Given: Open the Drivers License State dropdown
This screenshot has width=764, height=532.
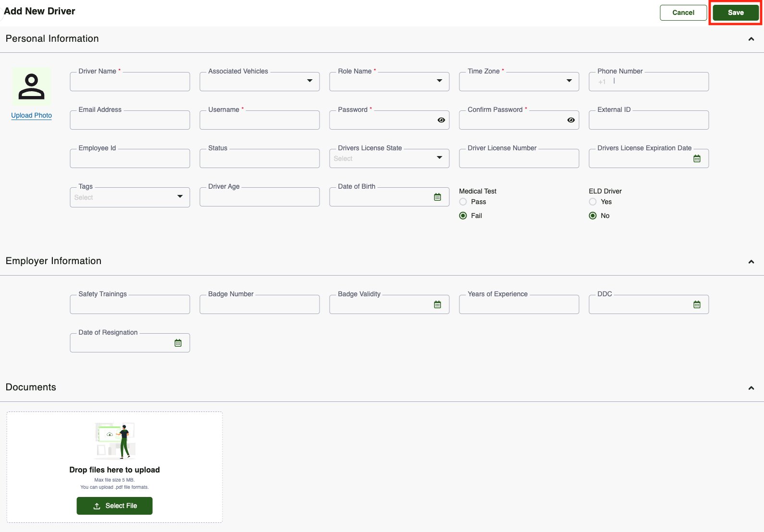Looking at the screenshot, I should (x=389, y=158).
